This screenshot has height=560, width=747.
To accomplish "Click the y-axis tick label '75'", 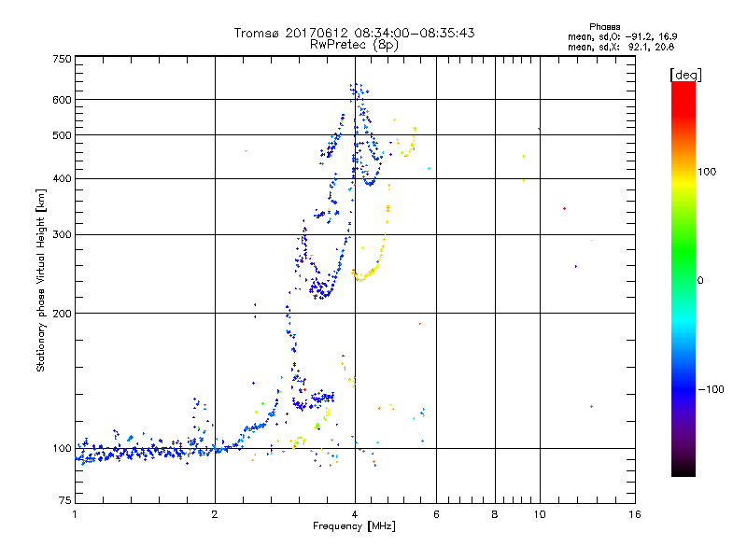I will tap(65, 500).
